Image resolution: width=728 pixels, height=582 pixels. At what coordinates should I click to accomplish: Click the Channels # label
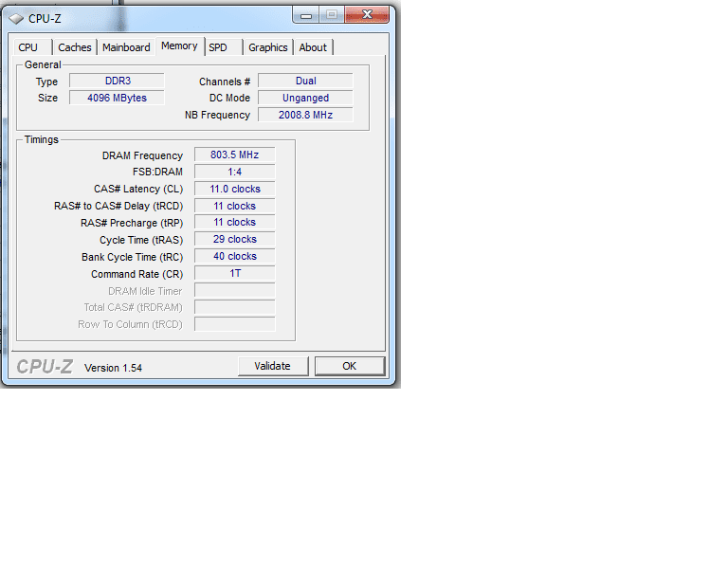(x=225, y=82)
